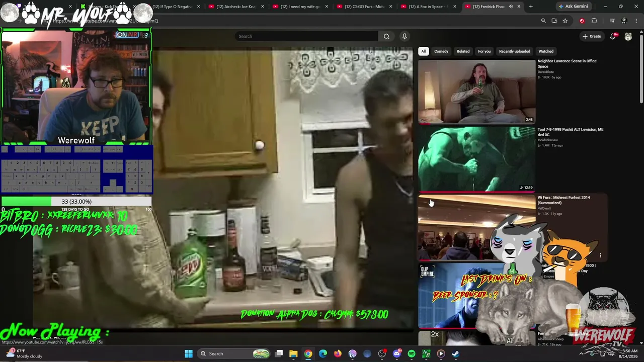644x362 pixels.
Task: Open the Windows Start menu
Action: pyautogui.click(x=189, y=353)
